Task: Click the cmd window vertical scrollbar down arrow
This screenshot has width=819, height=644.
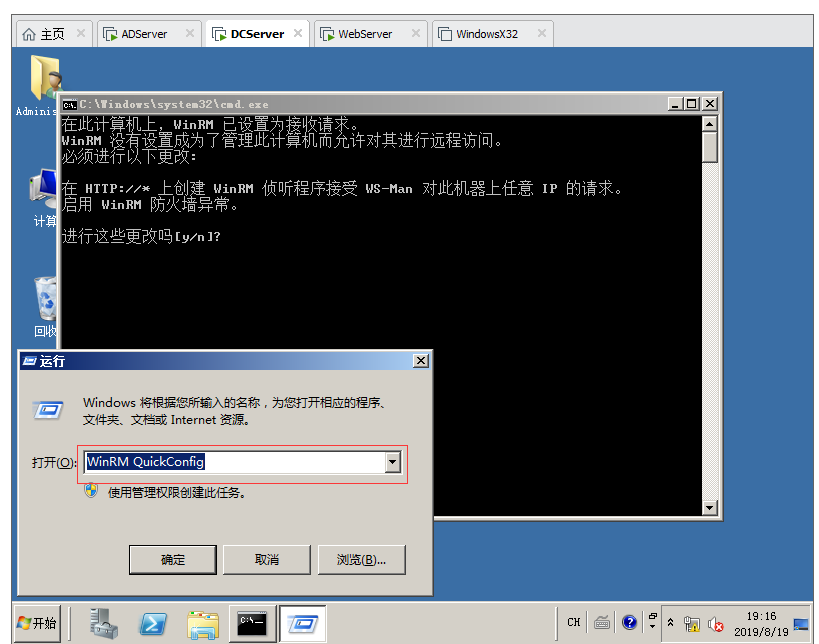Action: coord(710,508)
